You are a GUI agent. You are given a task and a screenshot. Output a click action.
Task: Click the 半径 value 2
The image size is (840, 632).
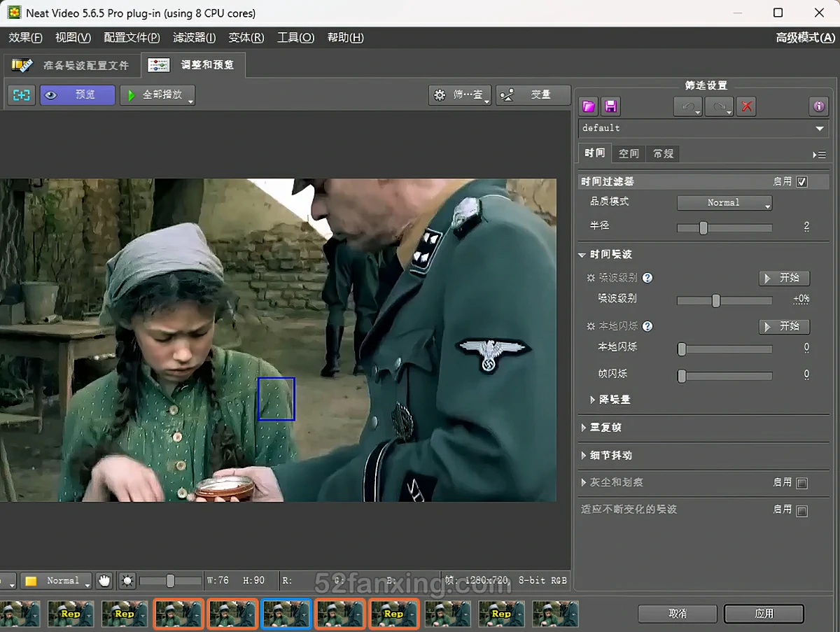[806, 226]
